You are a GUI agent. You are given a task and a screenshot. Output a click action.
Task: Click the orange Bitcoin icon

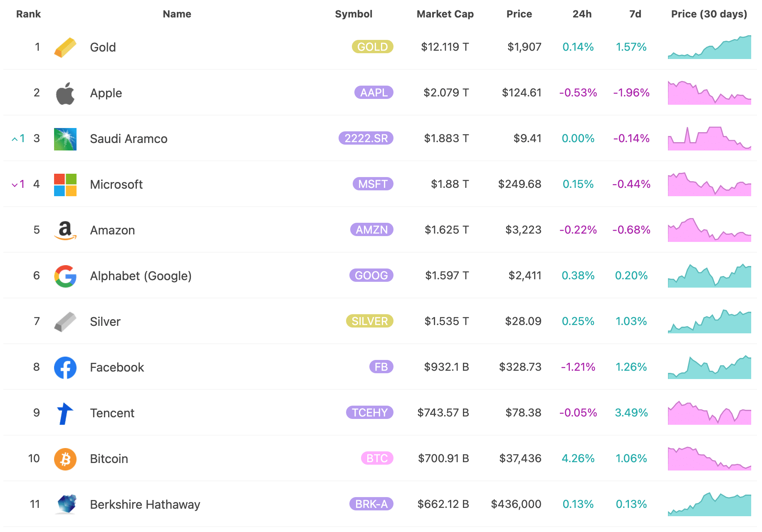[65, 459]
